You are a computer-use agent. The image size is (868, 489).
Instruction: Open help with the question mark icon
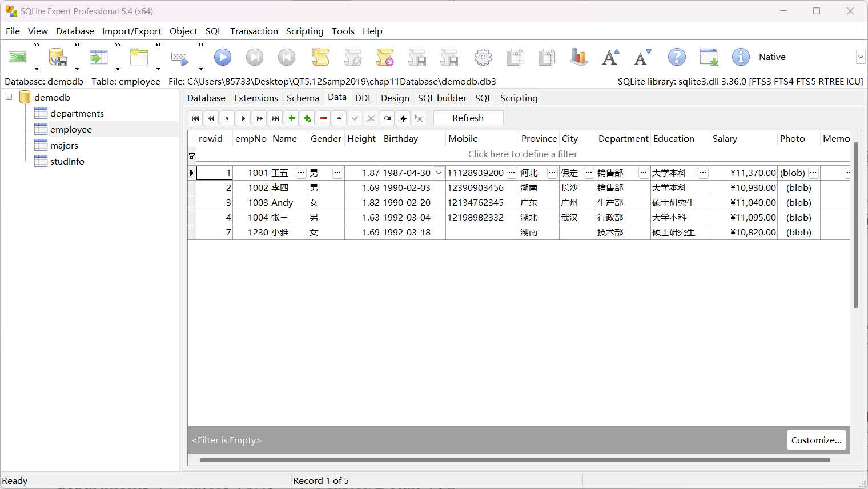(x=677, y=57)
